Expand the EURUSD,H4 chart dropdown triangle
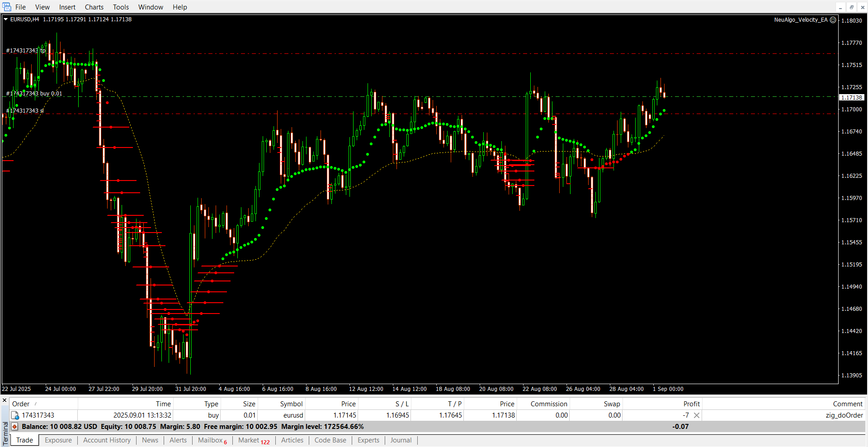Viewport: 868px width, 447px height. pyautogui.click(x=6, y=19)
